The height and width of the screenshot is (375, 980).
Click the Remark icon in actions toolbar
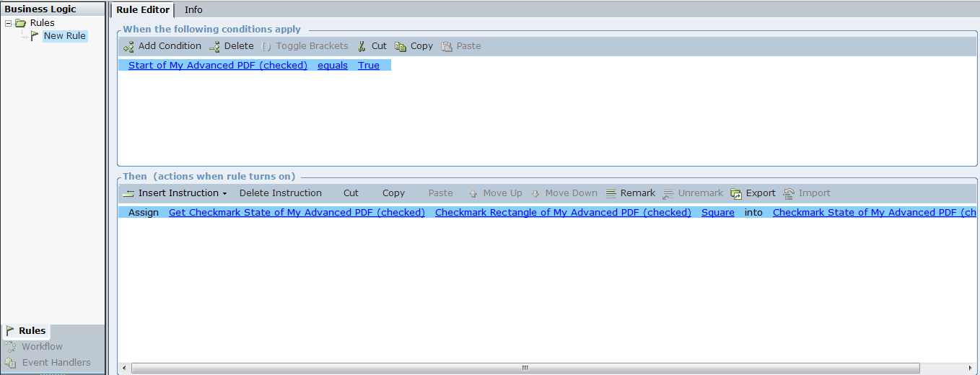click(x=611, y=193)
